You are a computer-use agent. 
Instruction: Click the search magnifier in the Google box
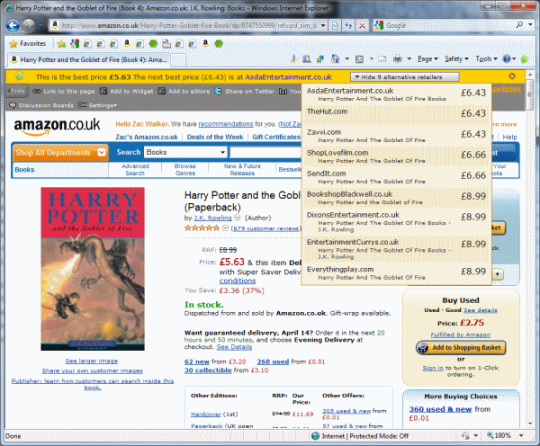[519, 25]
